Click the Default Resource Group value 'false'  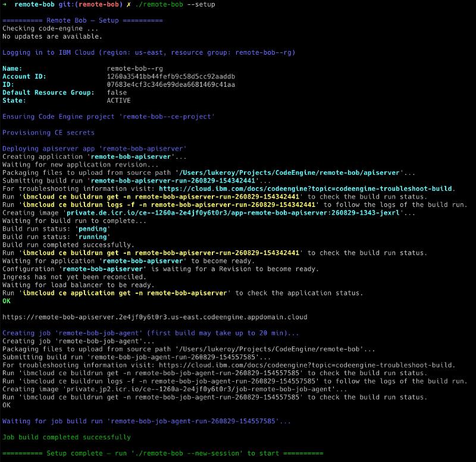tap(117, 93)
